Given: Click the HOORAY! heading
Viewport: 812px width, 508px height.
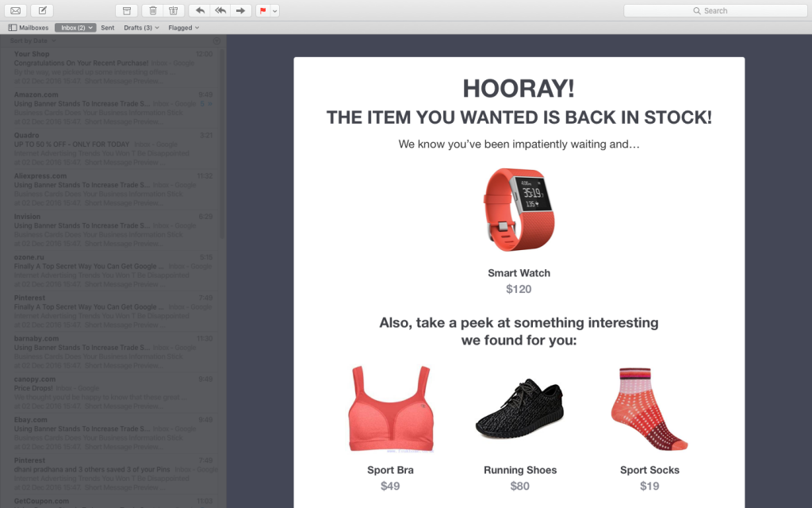Looking at the screenshot, I should [519, 89].
